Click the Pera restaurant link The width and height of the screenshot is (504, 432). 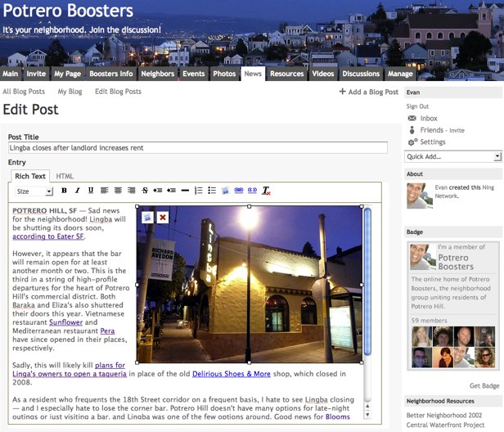[x=107, y=331]
